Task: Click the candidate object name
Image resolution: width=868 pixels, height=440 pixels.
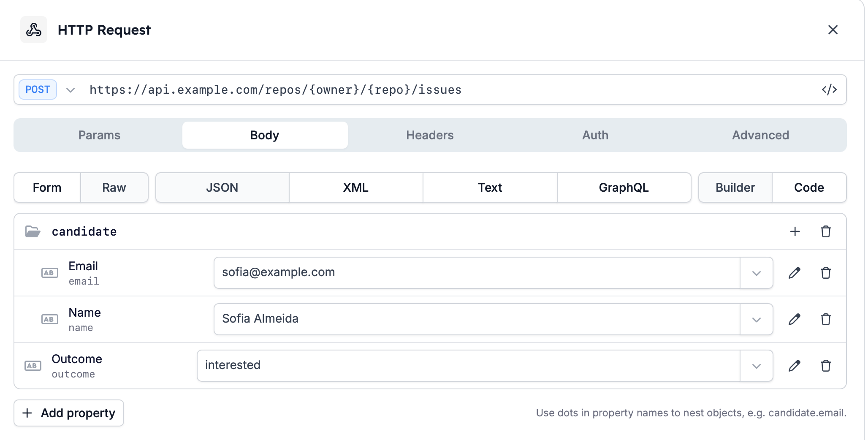Action: (84, 231)
